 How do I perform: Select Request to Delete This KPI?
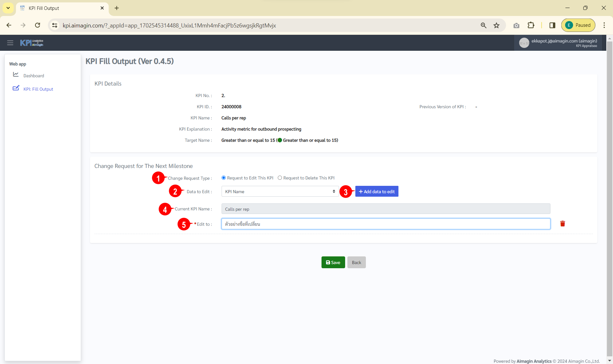tap(280, 178)
